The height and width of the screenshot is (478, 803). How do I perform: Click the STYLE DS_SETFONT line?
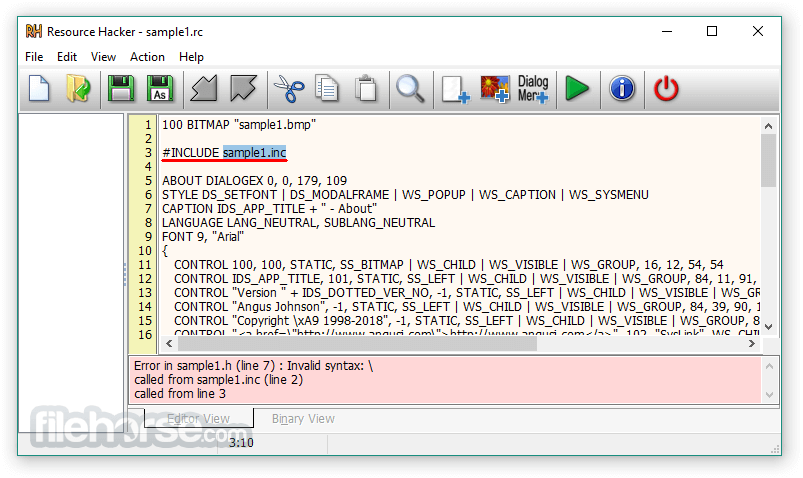[405, 195]
